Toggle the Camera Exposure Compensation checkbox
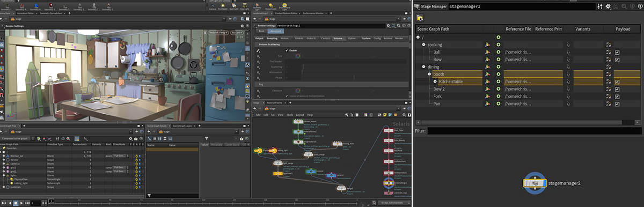The image size is (644, 207). [287, 96]
